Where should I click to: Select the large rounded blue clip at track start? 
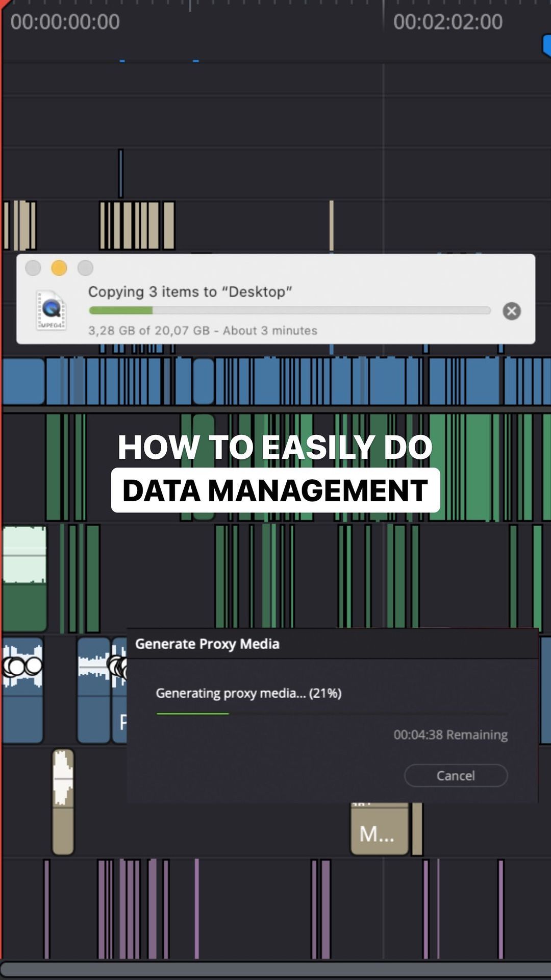(x=23, y=382)
